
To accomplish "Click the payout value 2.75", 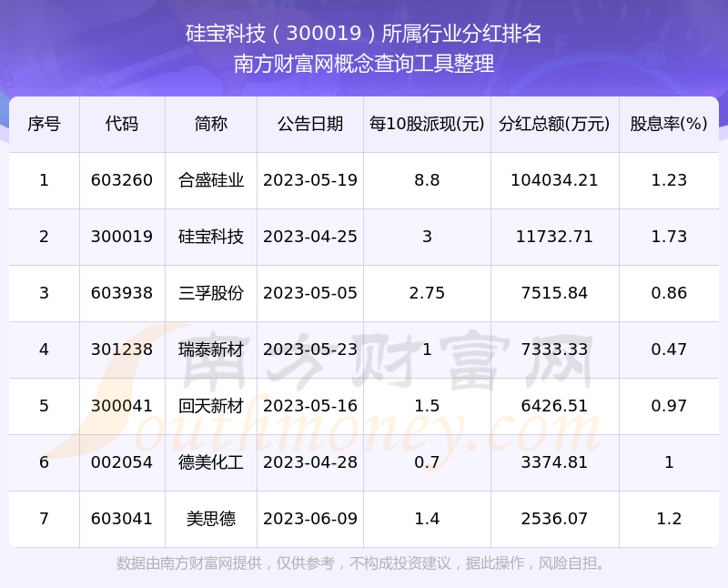I will pyautogui.click(x=427, y=293).
